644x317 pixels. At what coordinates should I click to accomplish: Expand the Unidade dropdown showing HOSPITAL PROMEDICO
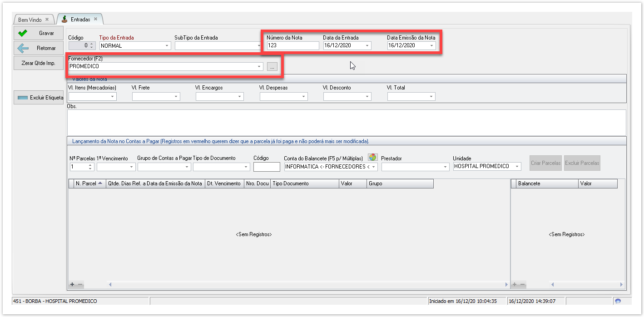point(517,167)
